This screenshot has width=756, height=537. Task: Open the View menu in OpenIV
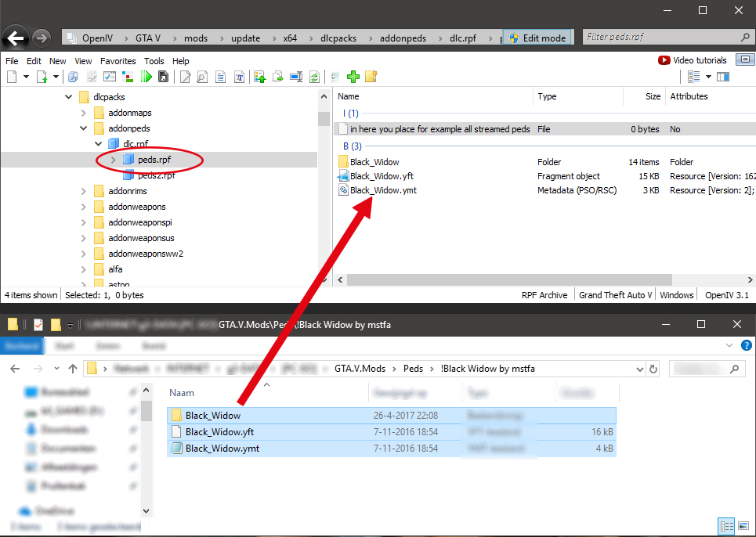(x=83, y=61)
